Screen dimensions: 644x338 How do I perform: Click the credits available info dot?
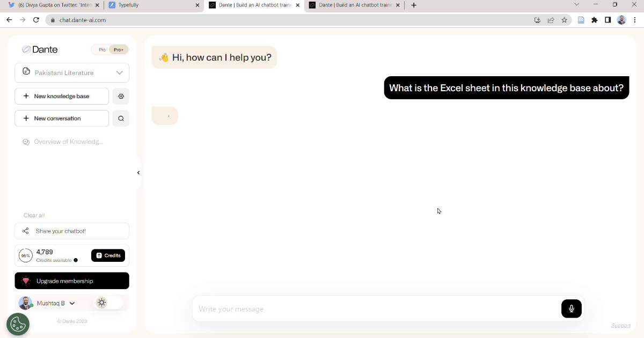point(76,260)
